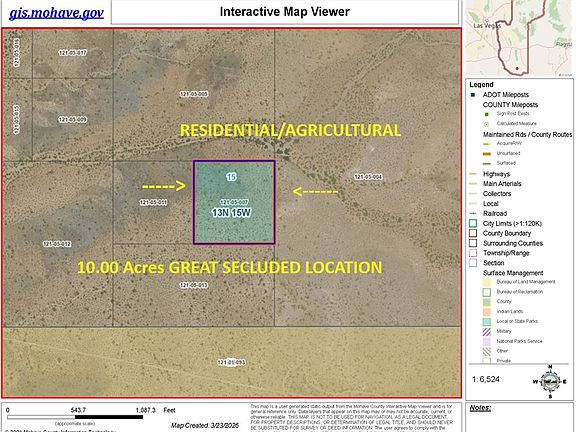Viewport: 576px width, 432px height.
Task: Select the Surrounding Counties box symbol
Action: coord(473,243)
